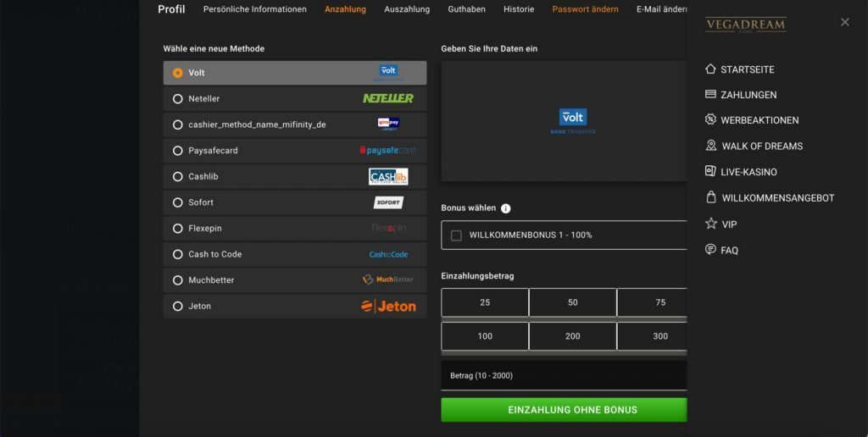Select Paysafecard as payment method
Viewport: 868px width, 437px height.
178,151
